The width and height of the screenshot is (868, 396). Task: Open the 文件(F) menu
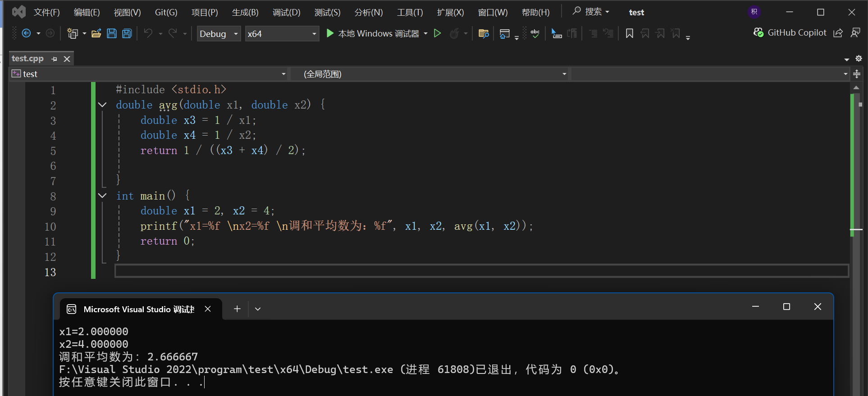[46, 12]
